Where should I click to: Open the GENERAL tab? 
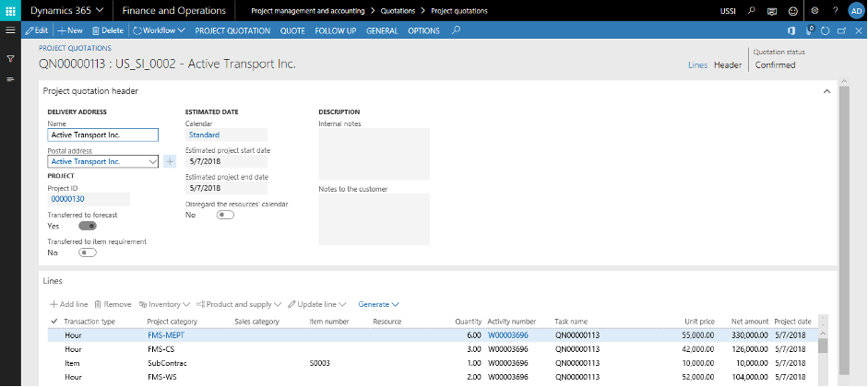(x=382, y=31)
